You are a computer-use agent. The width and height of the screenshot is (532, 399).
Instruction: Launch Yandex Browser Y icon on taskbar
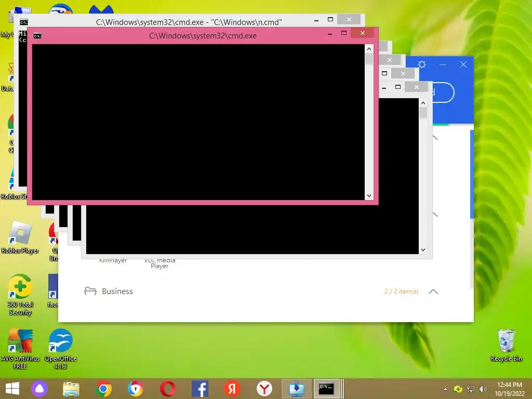[264, 389]
